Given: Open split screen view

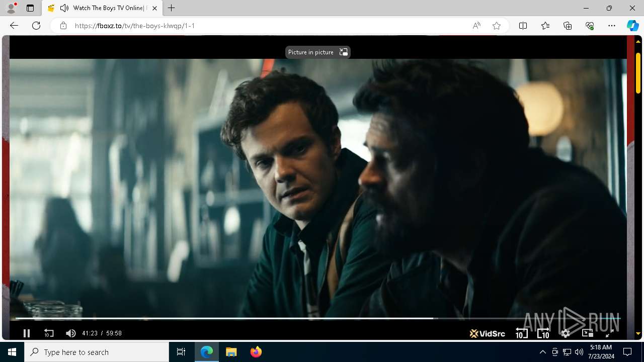Looking at the screenshot, I should (523, 26).
